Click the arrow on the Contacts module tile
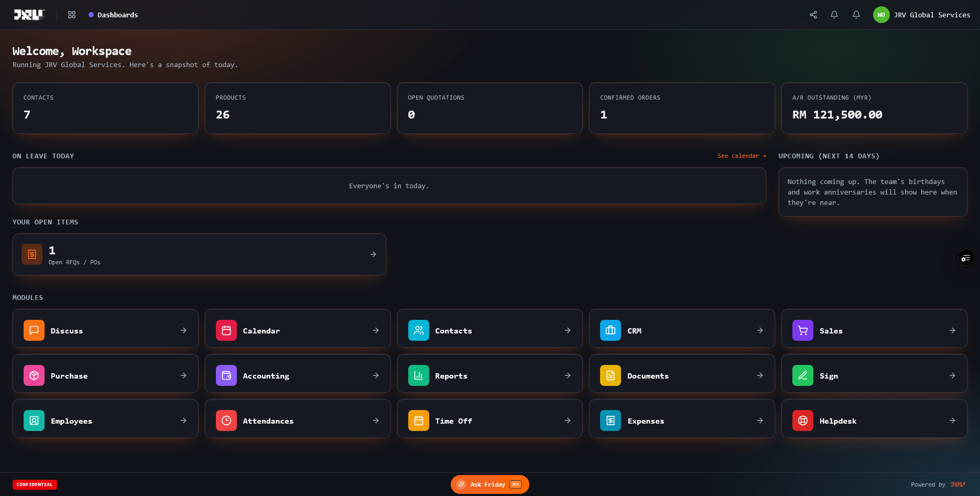This screenshot has width=980, height=496. point(568,330)
